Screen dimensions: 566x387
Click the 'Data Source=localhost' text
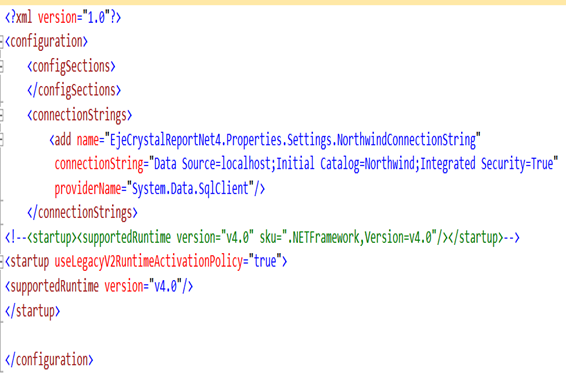(x=212, y=164)
